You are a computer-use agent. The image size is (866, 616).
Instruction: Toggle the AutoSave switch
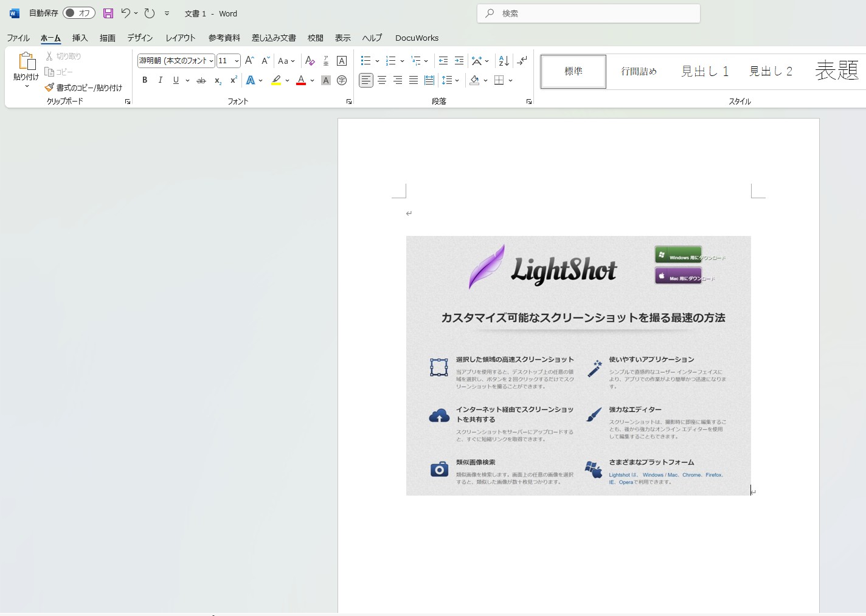click(x=79, y=13)
